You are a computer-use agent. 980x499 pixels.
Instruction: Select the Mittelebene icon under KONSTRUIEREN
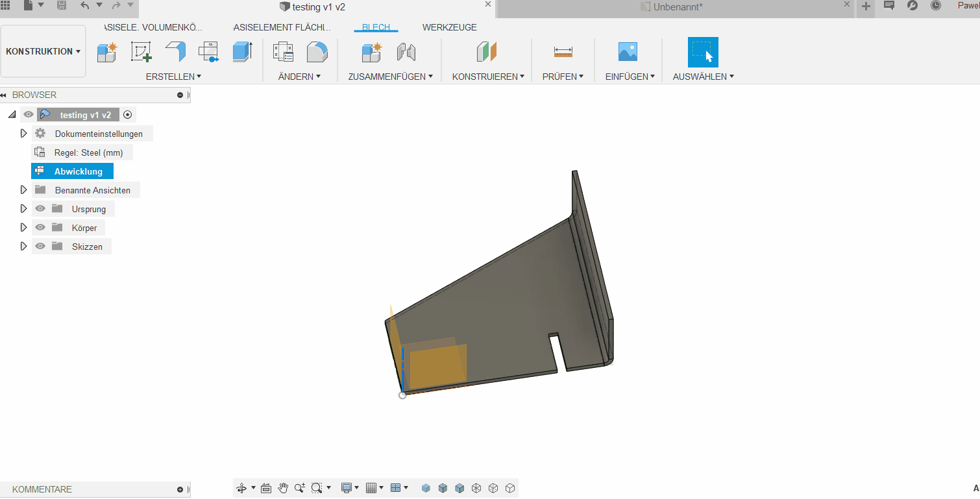tap(486, 52)
